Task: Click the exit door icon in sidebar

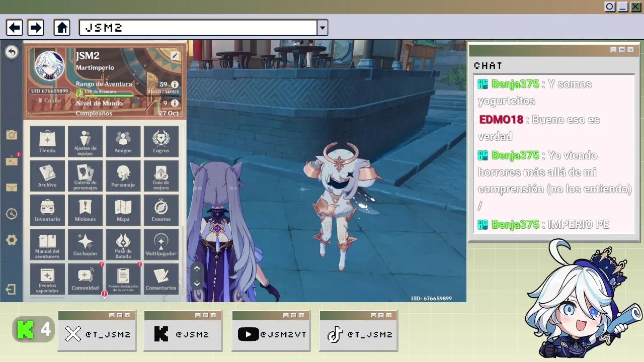Action: (11, 289)
